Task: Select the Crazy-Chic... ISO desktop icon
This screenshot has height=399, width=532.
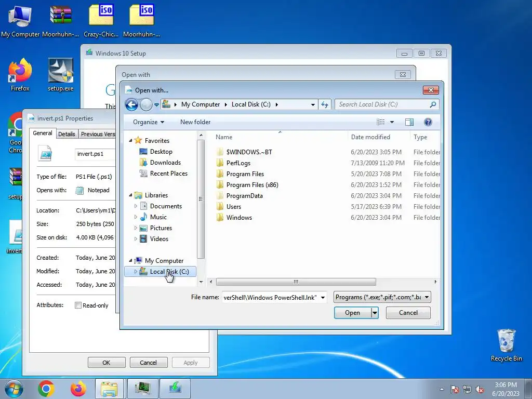Action: [101, 21]
